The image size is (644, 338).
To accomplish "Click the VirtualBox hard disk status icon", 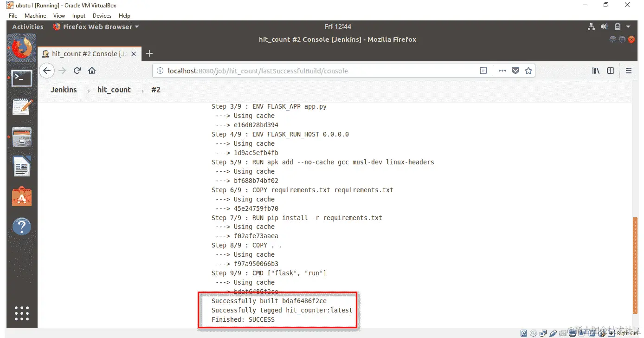I will tap(524, 333).
